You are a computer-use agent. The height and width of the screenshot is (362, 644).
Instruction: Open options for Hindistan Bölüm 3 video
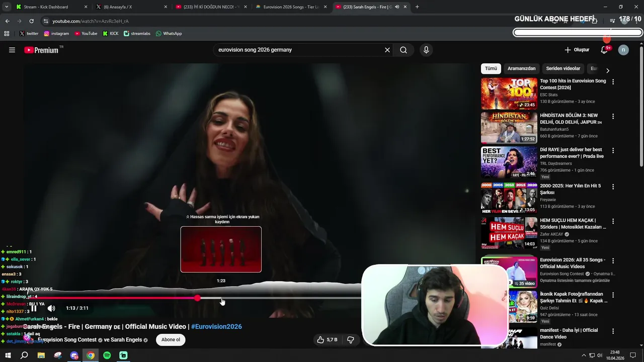[x=613, y=116]
